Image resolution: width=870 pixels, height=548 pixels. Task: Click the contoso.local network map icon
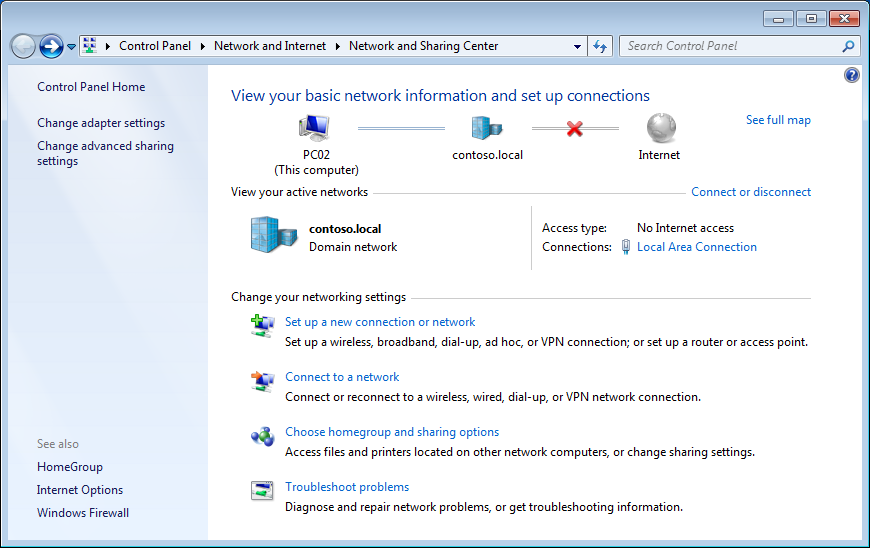click(x=487, y=128)
